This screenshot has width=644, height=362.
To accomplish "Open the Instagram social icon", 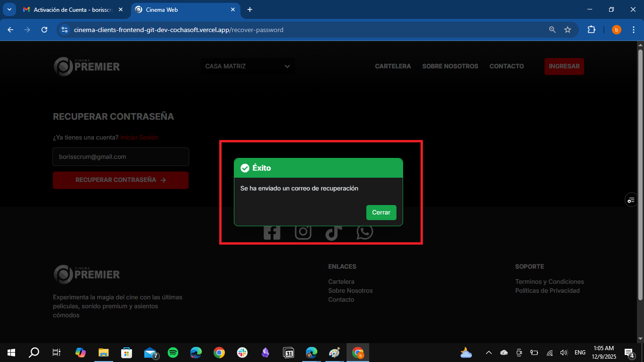I will [x=303, y=232].
